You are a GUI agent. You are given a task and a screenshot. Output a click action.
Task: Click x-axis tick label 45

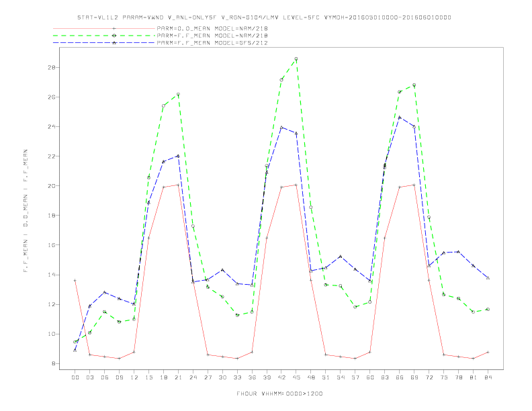(296, 377)
